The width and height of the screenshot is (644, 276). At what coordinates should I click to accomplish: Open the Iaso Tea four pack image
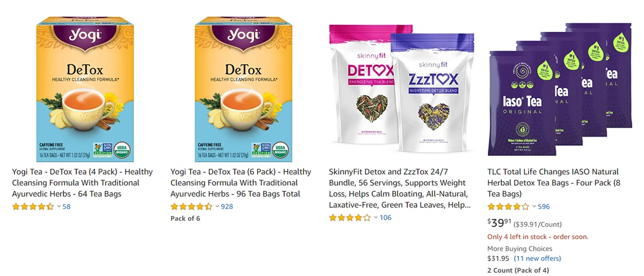tap(560, 89)
